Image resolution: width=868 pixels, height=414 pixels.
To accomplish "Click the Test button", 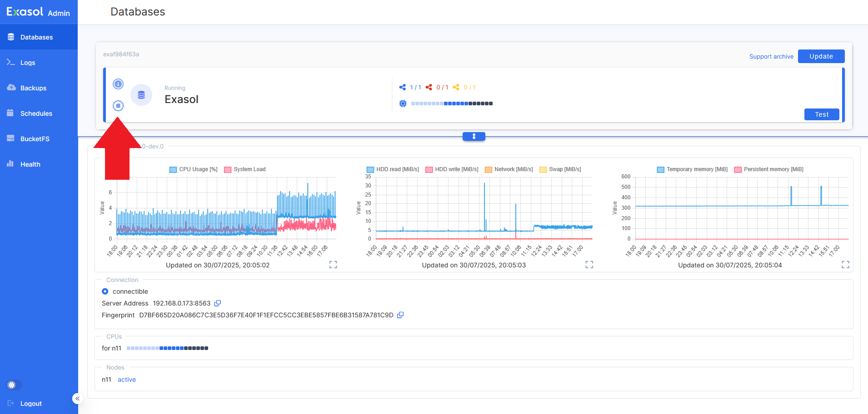I will coord(822,114).
